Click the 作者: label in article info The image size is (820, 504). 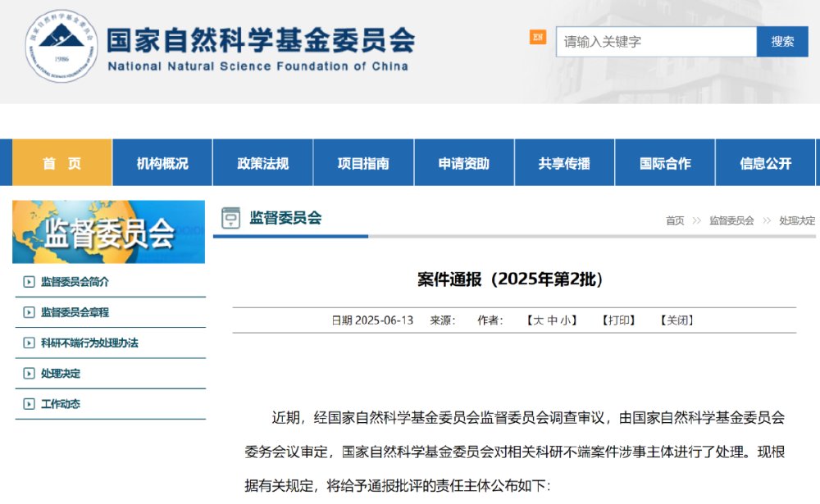490,320
